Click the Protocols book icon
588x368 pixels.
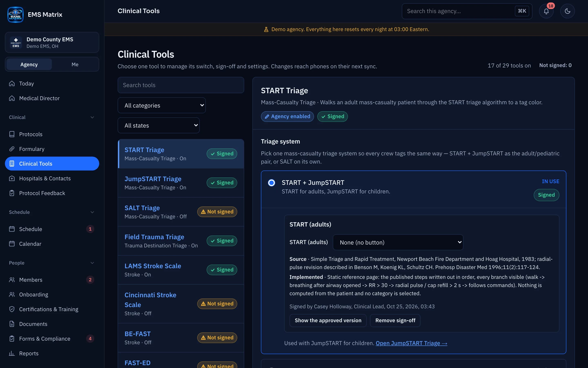12,134
